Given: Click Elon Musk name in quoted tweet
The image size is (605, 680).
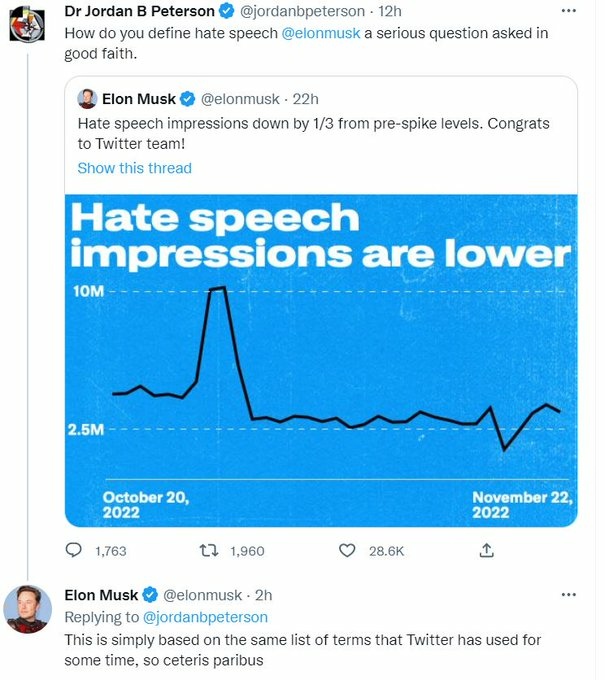Looking at the screenshot, I should tap(139, 99).
